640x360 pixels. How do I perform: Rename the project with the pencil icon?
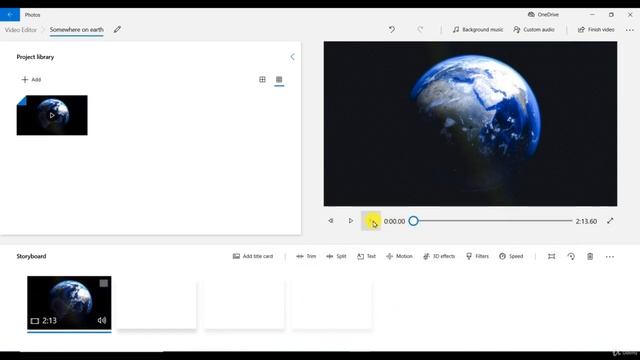(x=117, y=29)
